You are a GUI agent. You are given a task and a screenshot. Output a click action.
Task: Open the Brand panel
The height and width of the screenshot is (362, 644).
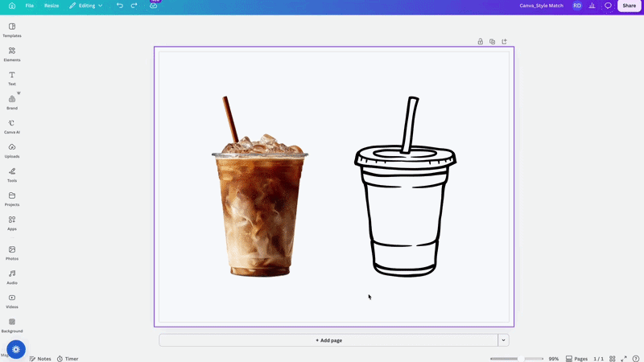point(12,103)
